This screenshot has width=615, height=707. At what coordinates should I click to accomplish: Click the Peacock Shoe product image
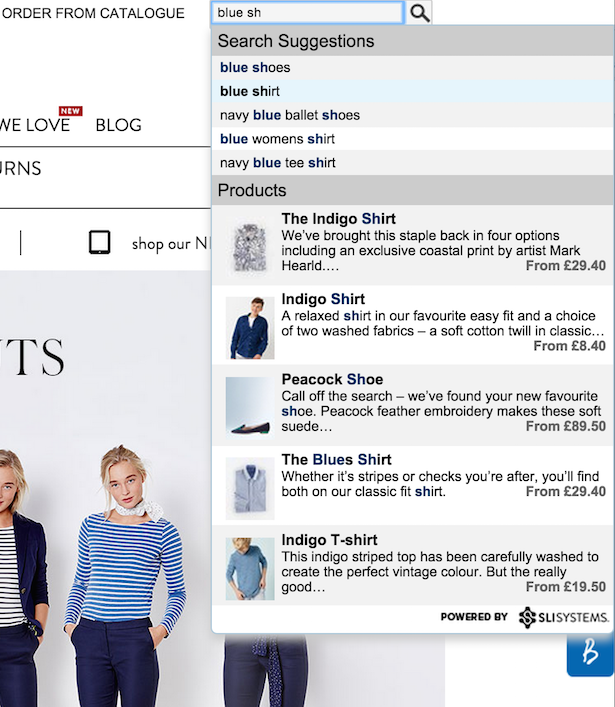click(x=249, y=405)
